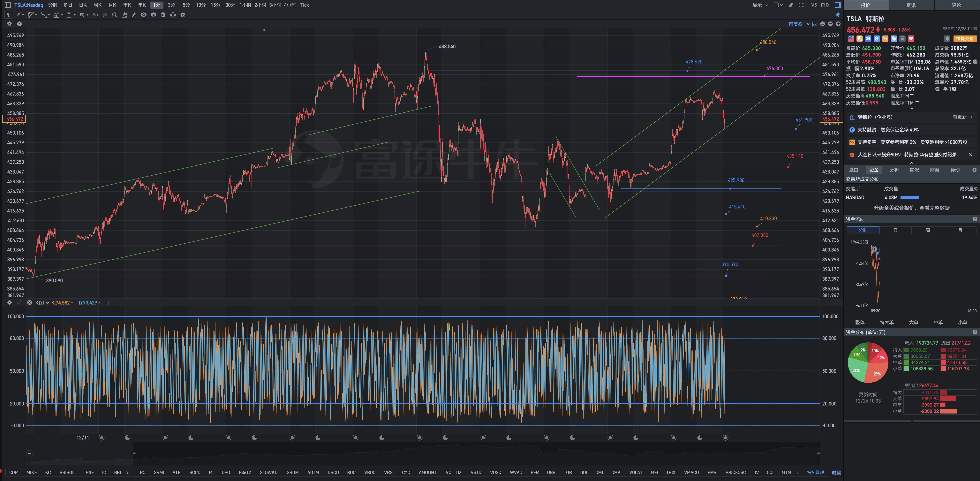This screenshot has width=980, height=481.
Task: Select the 日K timeframe
Action: [x=83, y=5]
